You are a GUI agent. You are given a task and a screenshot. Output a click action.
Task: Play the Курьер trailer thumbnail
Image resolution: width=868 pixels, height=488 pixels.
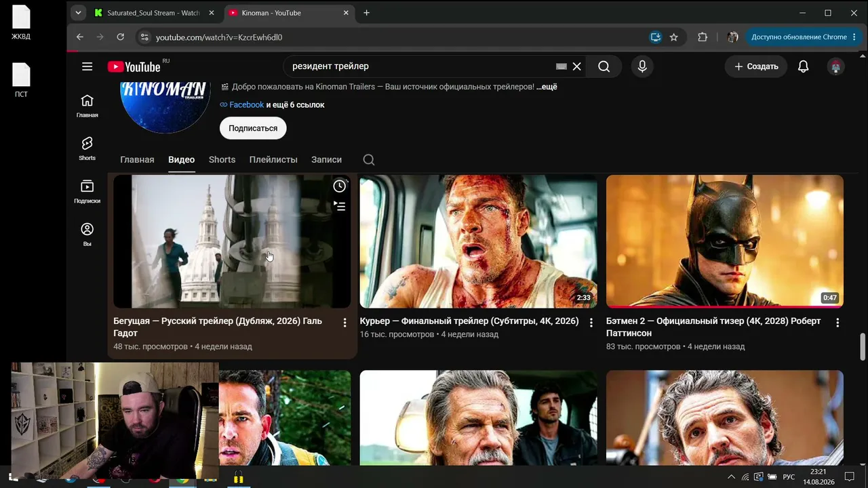[478, 241]
